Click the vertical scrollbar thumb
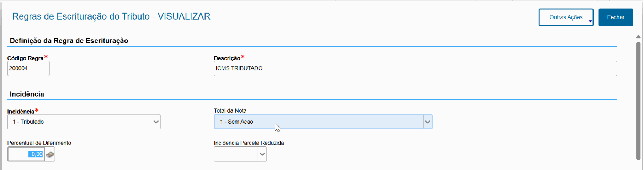This screenshot has width=644, height=170. [x=638, y=100]
